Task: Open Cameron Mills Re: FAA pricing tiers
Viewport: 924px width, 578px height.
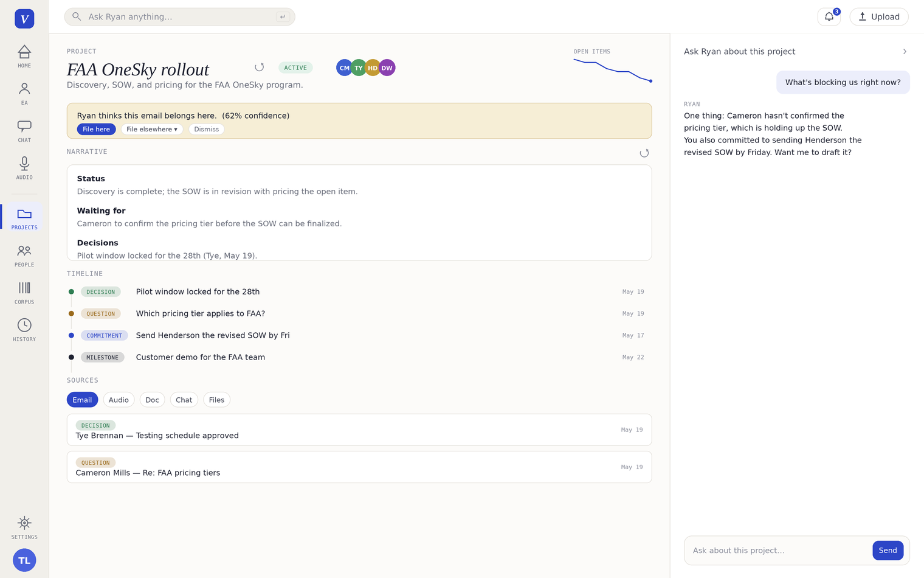Action: tap(359, 467)
